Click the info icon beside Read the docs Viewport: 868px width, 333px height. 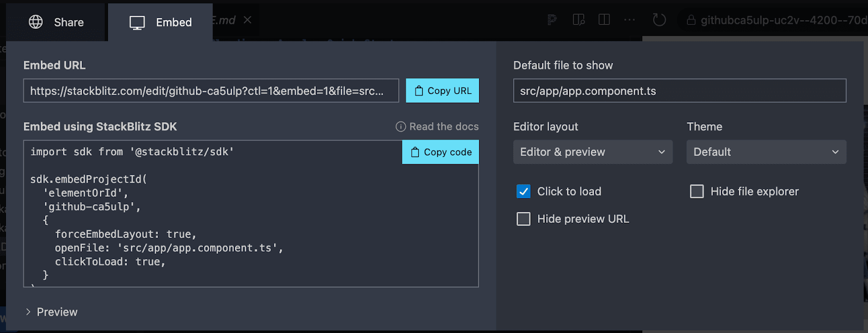[401, 127]
